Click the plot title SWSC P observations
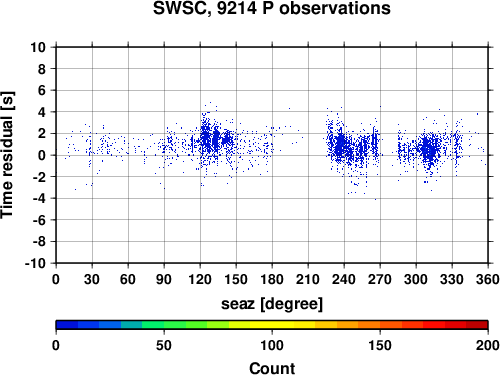500x375 pixels. pos(272,8)
